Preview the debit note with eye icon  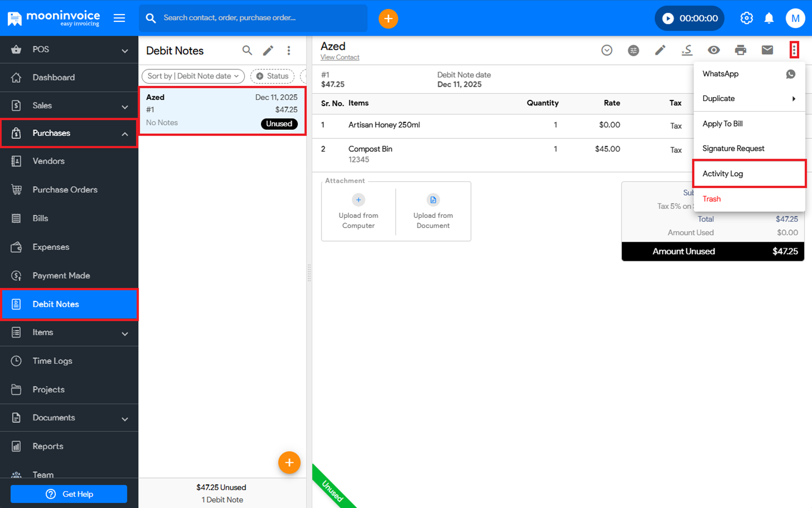pos(713,50)
